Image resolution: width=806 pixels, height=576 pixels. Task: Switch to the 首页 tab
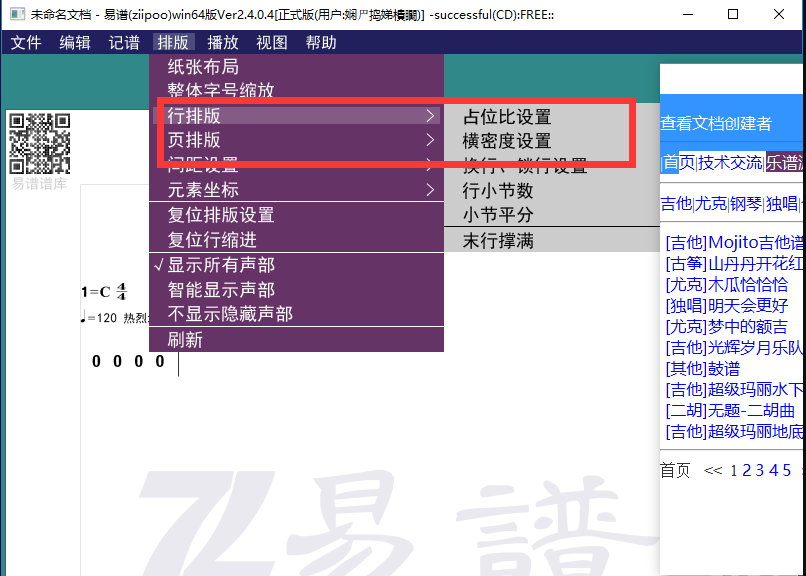tap(679, 163)
